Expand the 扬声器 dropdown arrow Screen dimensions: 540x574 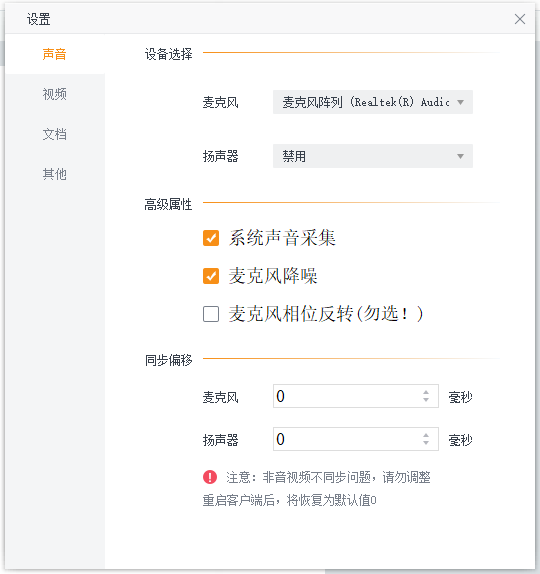[x=461, y=156]
